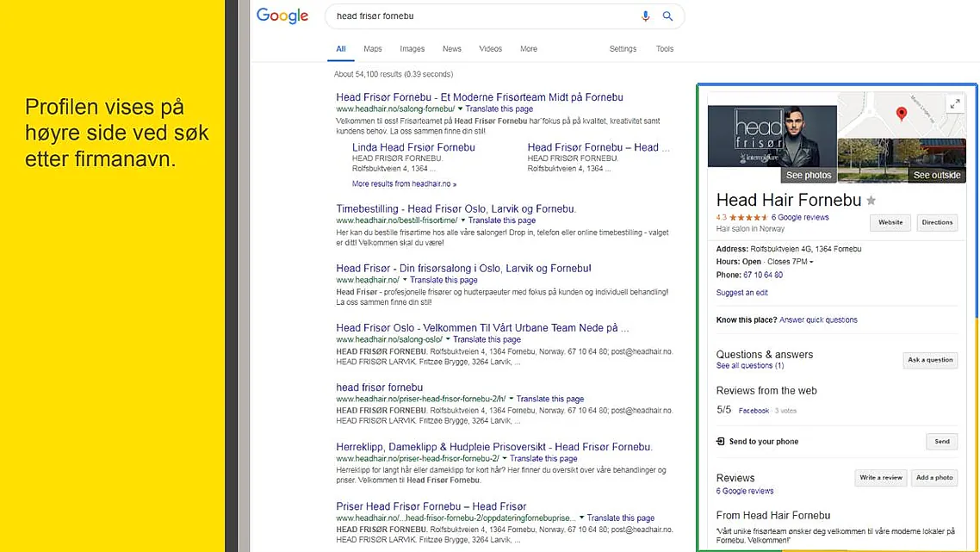
Task: Click the See outside street view thumbnail
Action: click(x=902, y=161)
